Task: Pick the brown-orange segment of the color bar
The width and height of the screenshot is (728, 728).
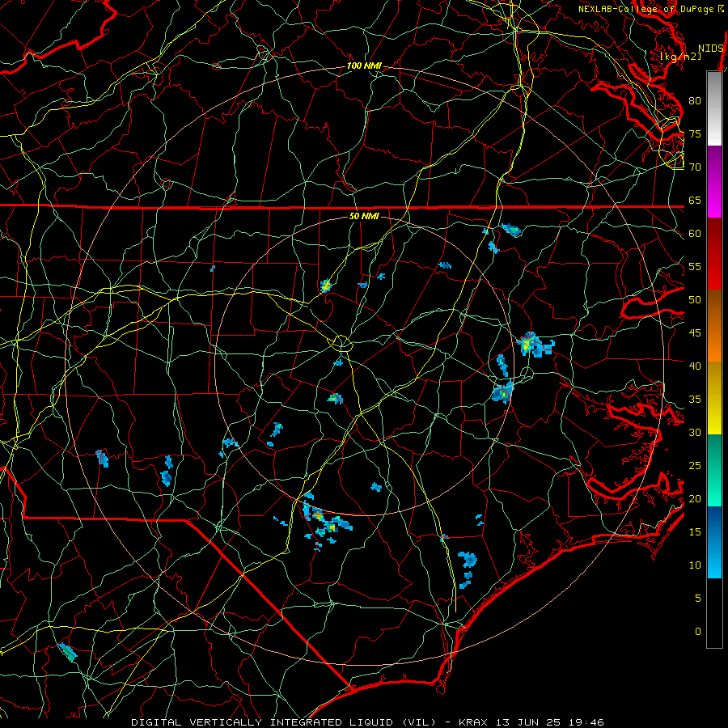Action: [714, 326]
